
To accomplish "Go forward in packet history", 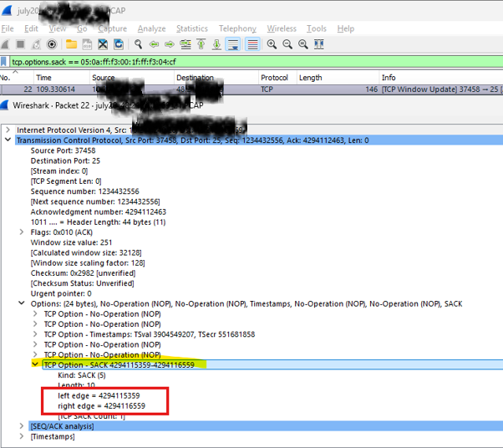I will click(170, 44).
